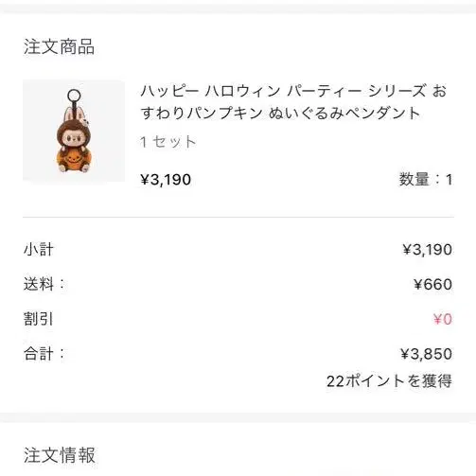Select the 注文商品 section heading
Viewport: 476px width, 476px height.
coord(59,46)
